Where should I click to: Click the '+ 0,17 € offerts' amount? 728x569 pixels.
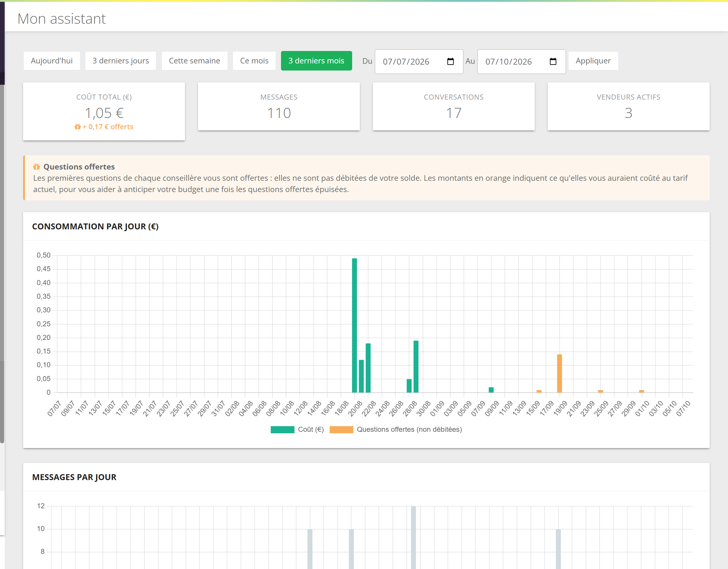(108, 127)
